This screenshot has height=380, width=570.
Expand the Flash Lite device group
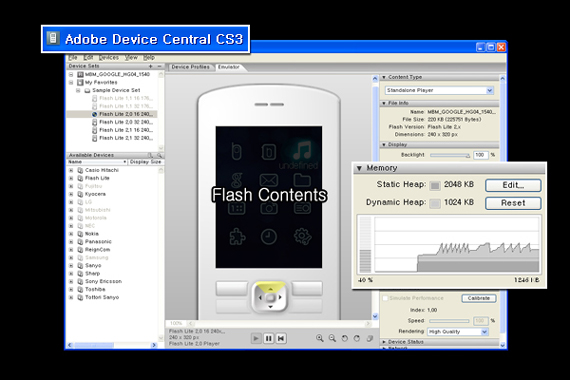[71, 178]
